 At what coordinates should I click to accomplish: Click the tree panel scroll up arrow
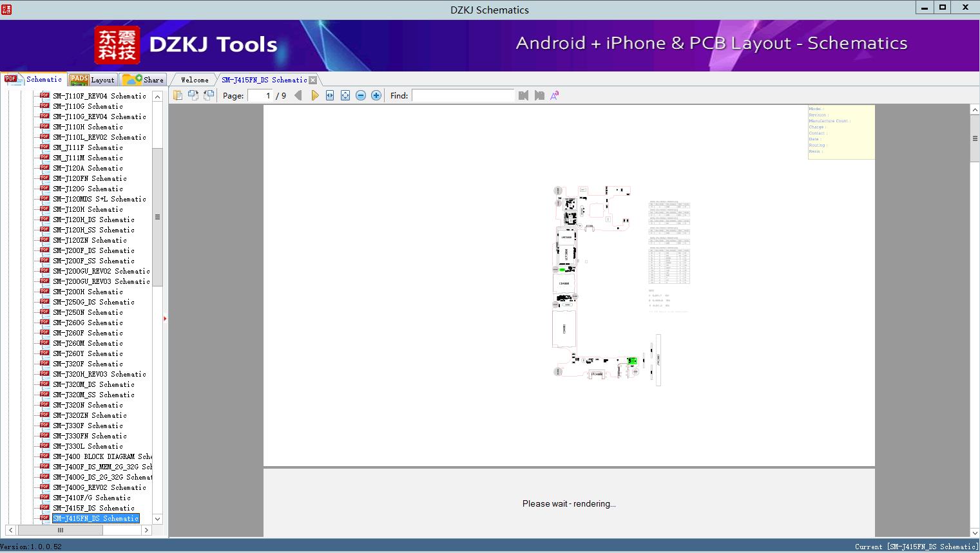pos(157,96)
